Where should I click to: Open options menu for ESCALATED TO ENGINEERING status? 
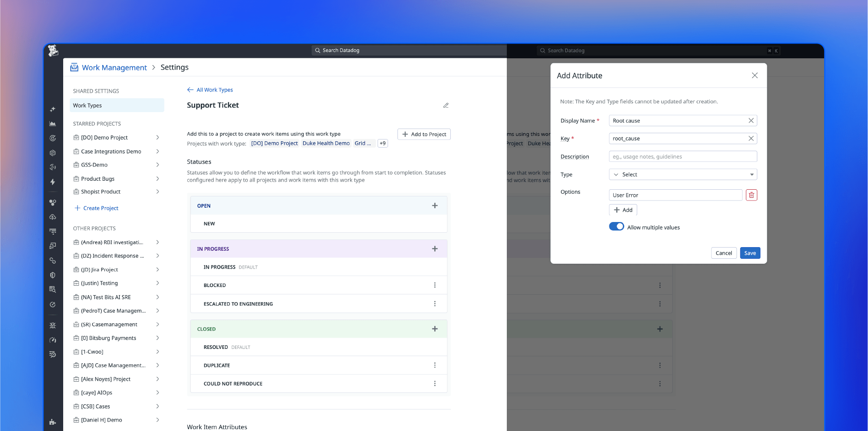[x=435, y=304]
